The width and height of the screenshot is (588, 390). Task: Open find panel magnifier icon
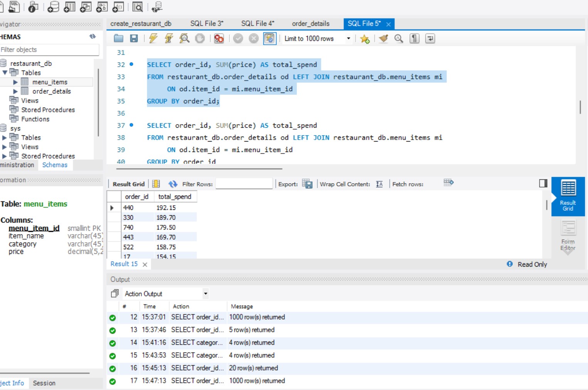[399, 38]
